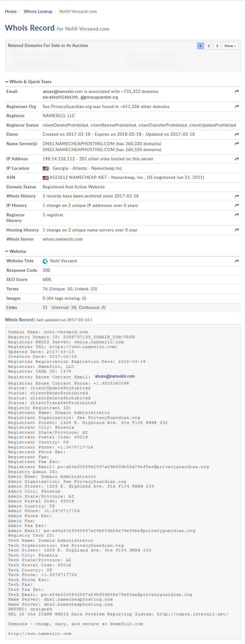This screenshot has width=245, height=644.
Task: Select IP address 198.54.126.112 text
Action: tap(59, 159)
